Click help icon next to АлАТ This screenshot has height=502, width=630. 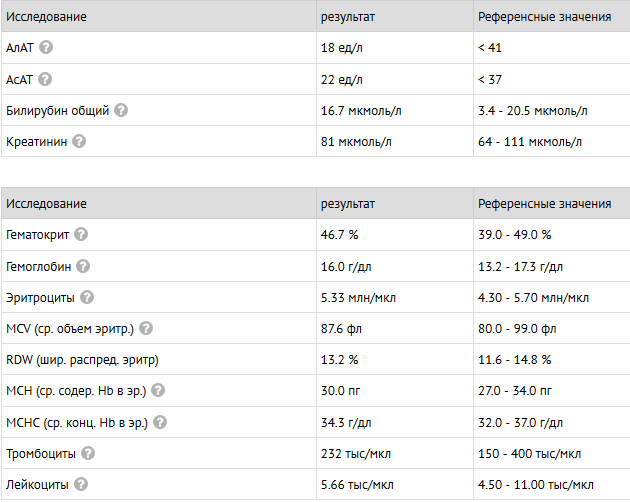point(45,47)
